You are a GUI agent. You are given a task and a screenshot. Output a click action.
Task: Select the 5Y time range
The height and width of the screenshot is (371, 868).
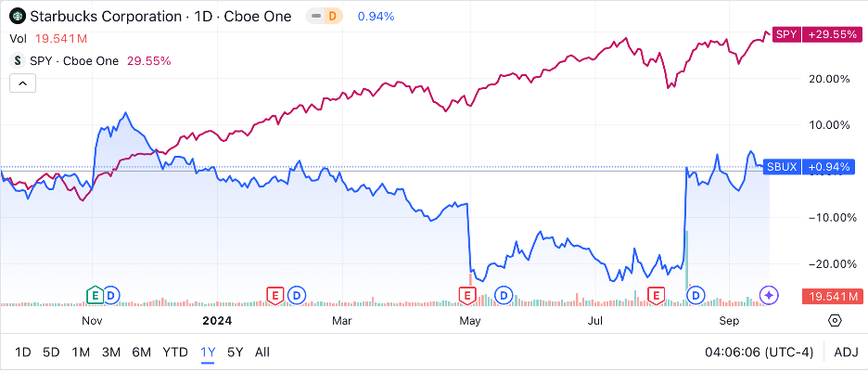tap(235, 352)
